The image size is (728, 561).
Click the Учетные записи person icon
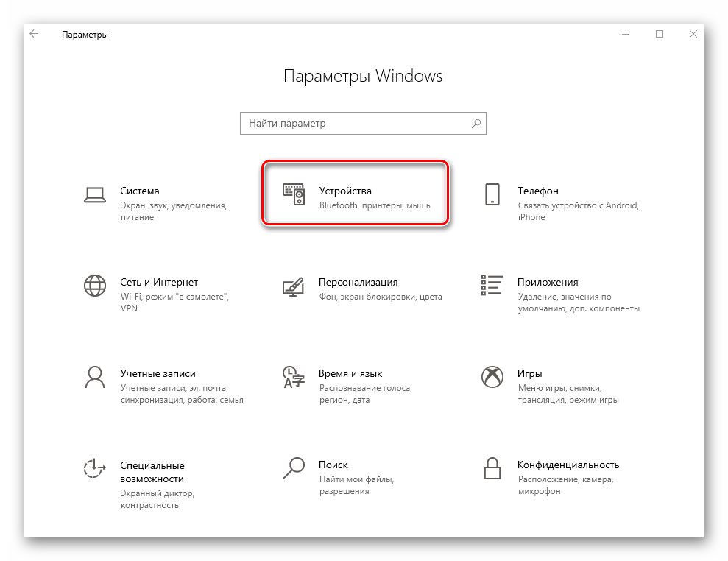[95, 377]
